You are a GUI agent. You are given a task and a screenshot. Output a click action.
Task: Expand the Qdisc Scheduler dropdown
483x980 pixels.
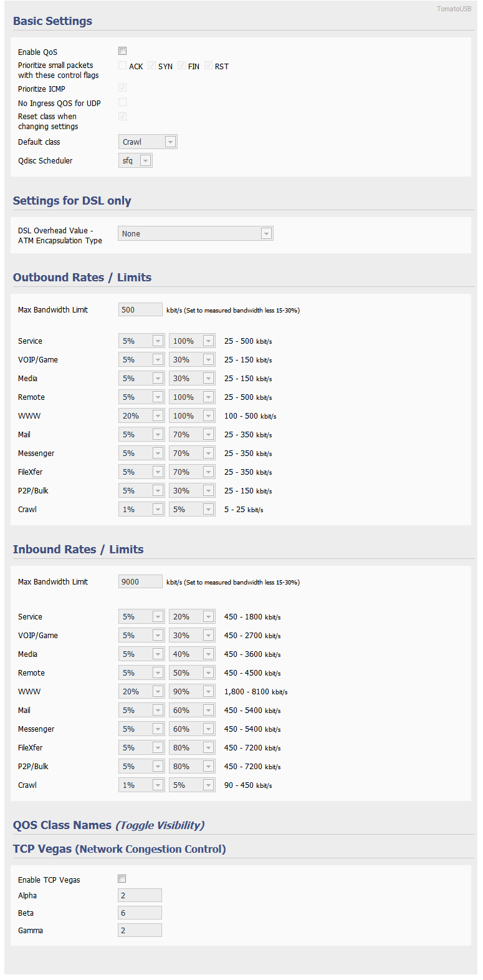pos(135,161)
